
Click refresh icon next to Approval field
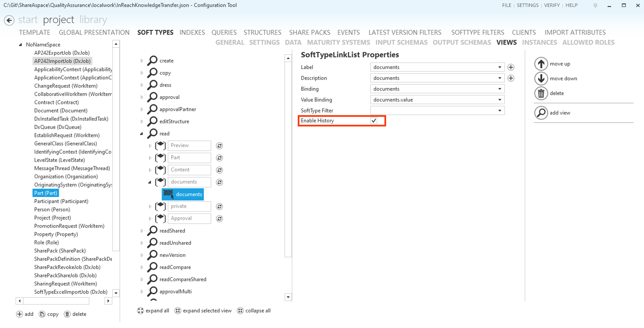click(x=219, y=219)
